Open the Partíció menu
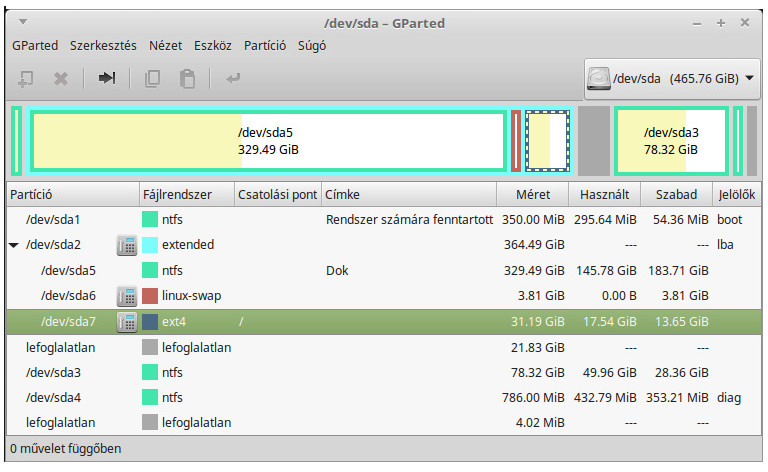Viewport: 768px width, 472px height. click(x=265, y=45)
